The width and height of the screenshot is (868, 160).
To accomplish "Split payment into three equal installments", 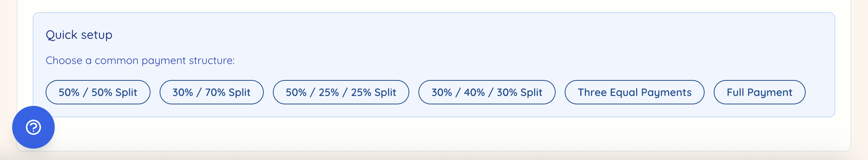I will [x=634, y=92].
